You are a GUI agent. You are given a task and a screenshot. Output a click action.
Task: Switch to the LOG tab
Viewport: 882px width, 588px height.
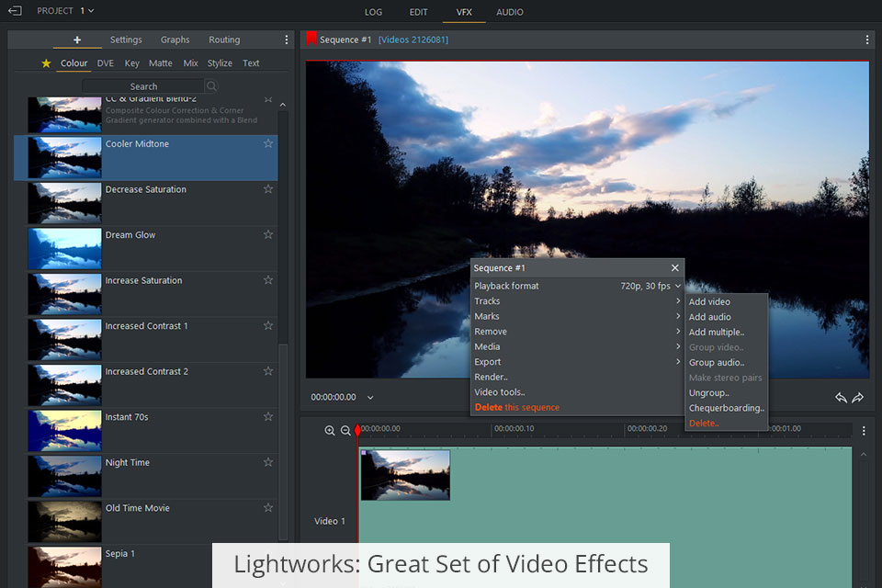pos(373,12)
